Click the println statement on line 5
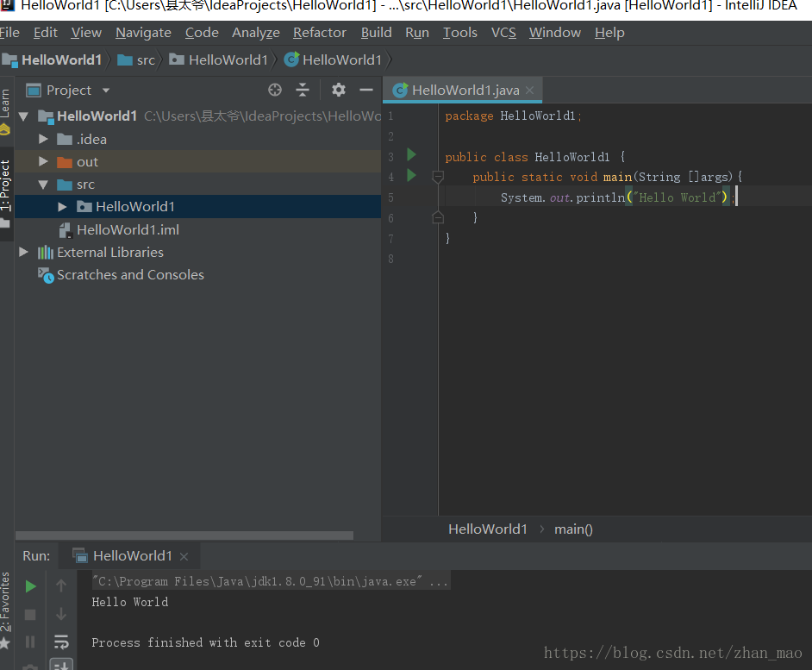The image size is (812, 670). [x=617, y=197]
